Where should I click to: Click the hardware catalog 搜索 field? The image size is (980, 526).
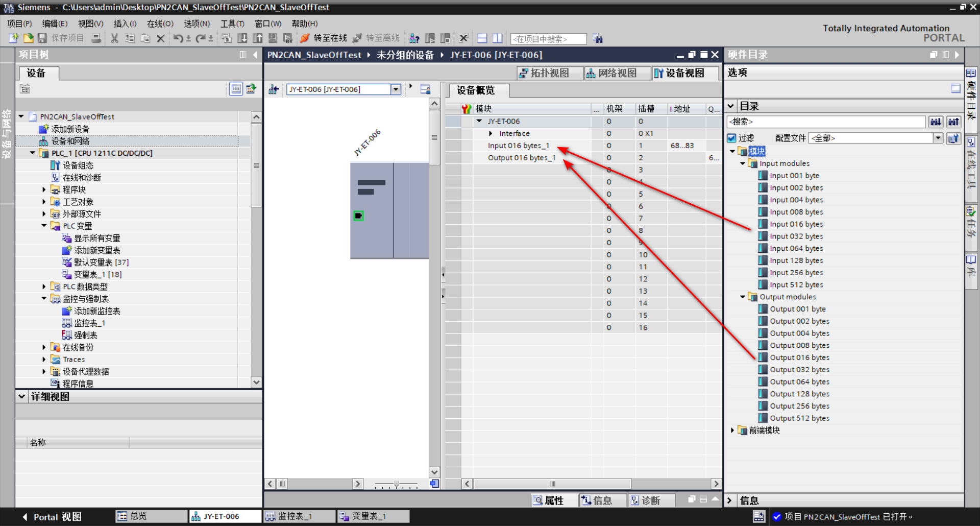click(825, 122)
